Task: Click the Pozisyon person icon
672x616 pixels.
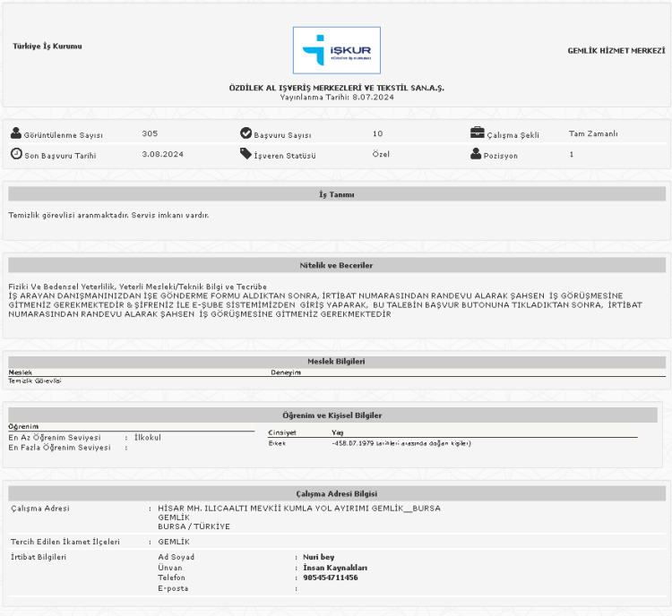Action: click(476, 154)
